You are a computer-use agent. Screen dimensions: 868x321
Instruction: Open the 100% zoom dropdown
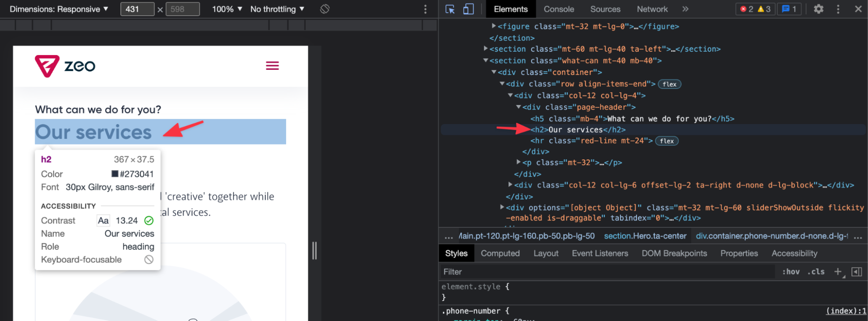[x=227, y=9]
